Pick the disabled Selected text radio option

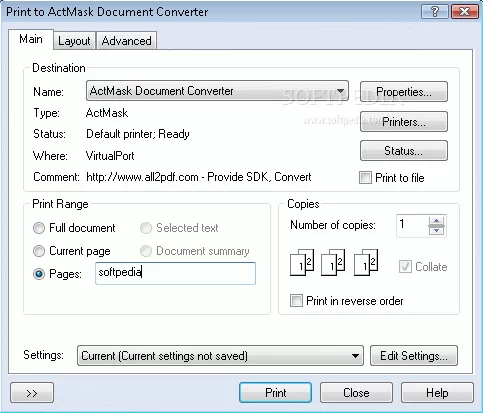146,228
